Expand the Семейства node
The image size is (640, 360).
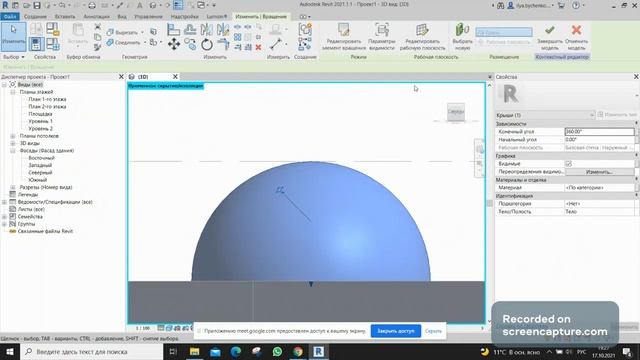4,217
